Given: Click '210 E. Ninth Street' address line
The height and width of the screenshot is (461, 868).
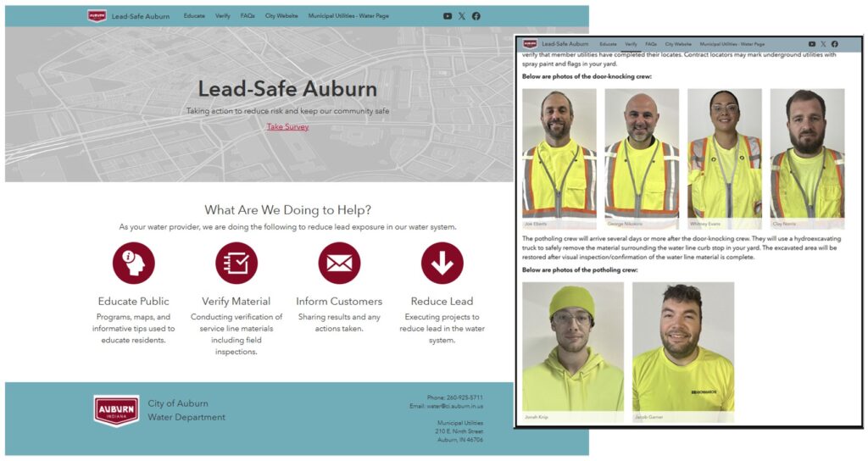Looking at the screenshot, I should tap(459, 431).
